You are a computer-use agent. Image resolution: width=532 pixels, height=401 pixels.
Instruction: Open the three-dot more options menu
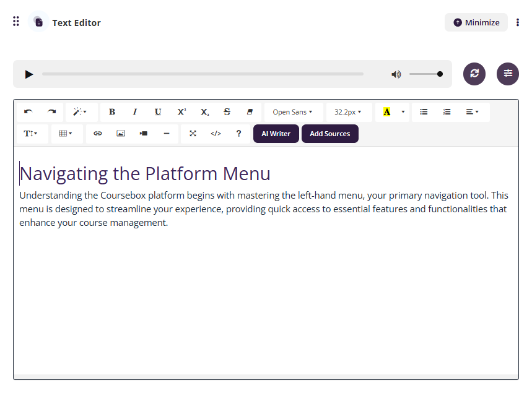coord(518,23)
